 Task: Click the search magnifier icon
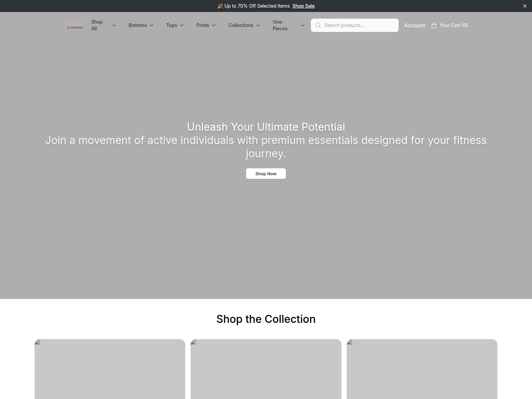318,25
